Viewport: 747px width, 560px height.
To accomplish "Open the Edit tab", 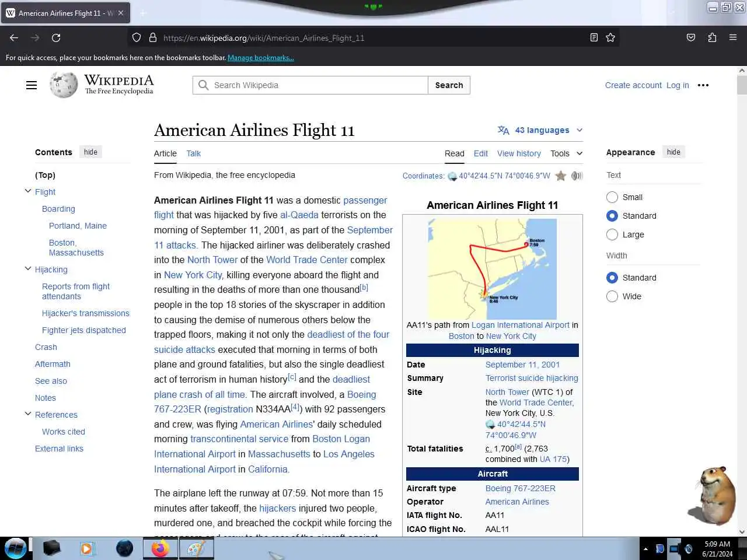I will [x=481, y=153].
